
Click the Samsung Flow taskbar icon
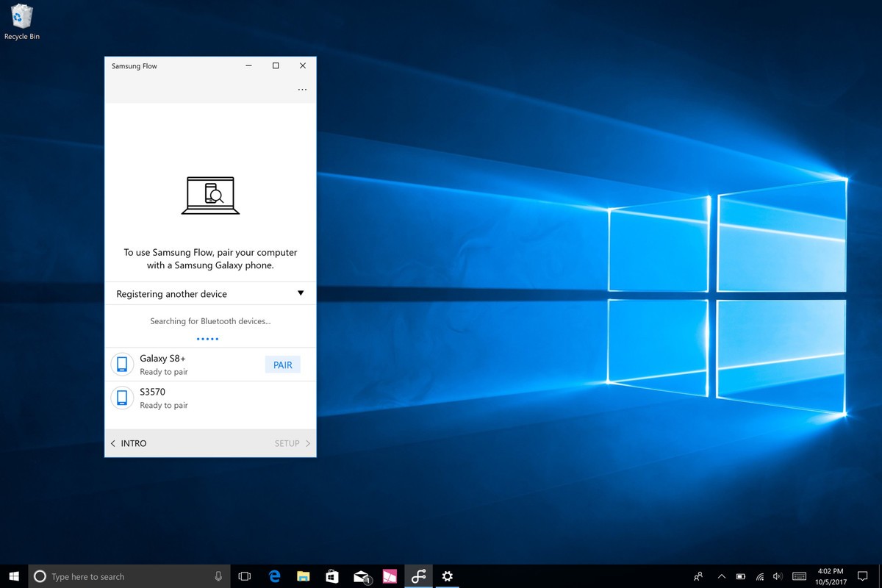pyautogui.click(x=418, y=576)
